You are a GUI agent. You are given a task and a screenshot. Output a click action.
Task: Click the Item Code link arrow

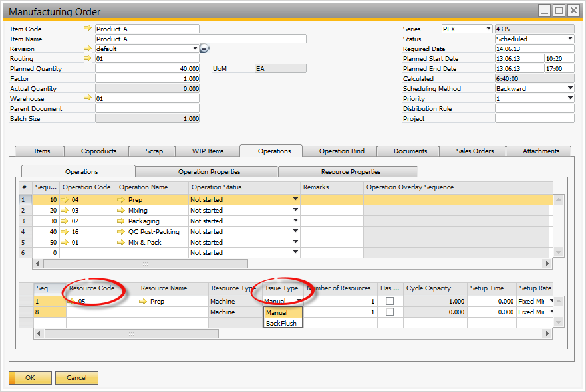tap(87, 28)
